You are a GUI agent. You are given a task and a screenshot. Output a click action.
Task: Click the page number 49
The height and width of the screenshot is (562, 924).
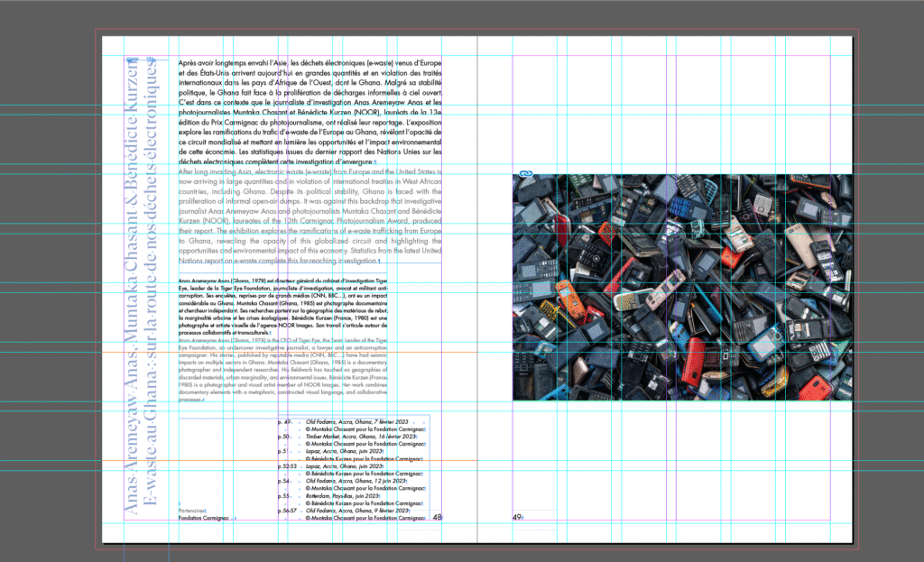pyautogui.click(x=517, y=517)
